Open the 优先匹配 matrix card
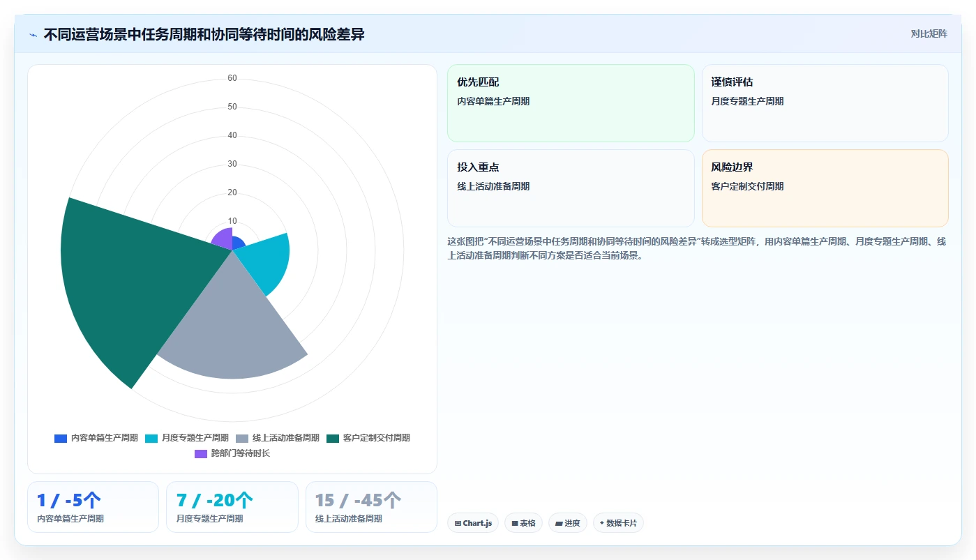The width and height of the screenshot is (976, 560). tap(571, 103)
